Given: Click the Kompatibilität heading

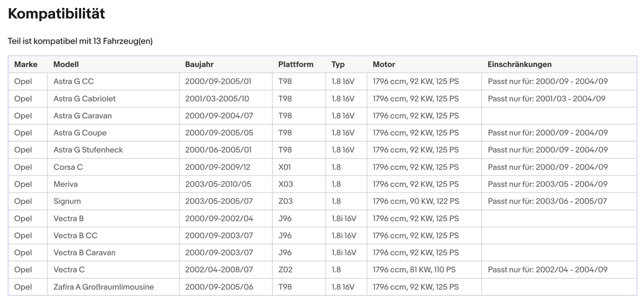Looking at the screenshot, I should click(x=56, y=14).
